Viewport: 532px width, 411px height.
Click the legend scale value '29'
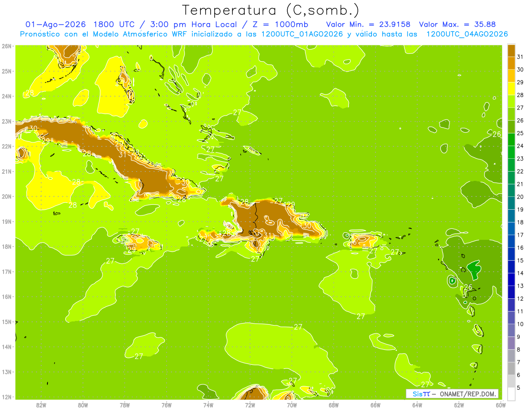click(520, 82)
